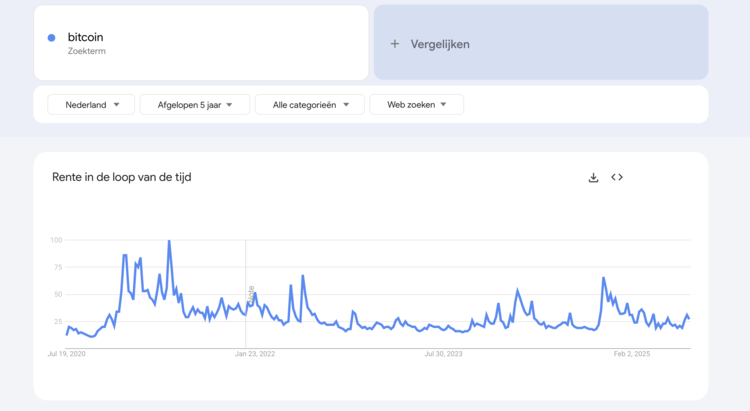The image size is (750, 411).
Task: Expand the Web zoeken search type dropdown
Action: point(417,105)
